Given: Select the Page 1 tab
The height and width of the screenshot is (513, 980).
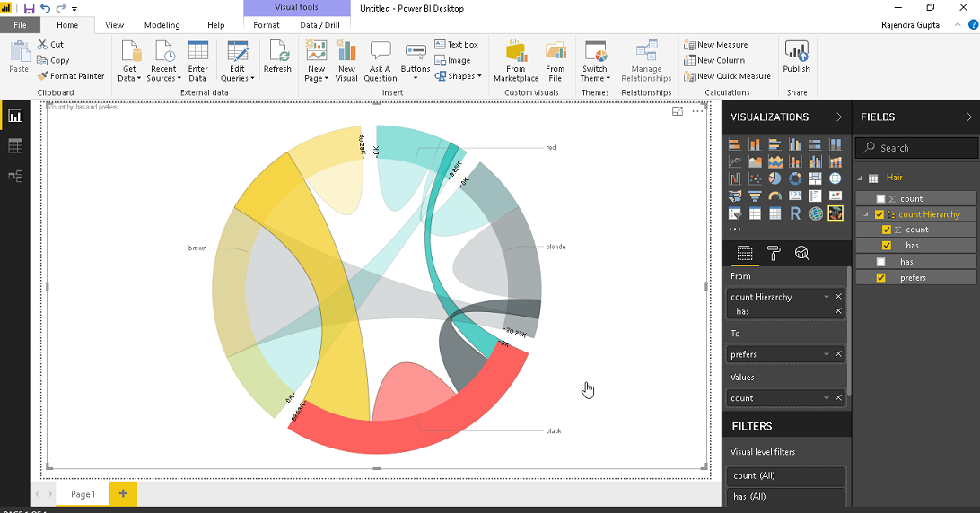Looking at the screenshot, I should 83,493.
